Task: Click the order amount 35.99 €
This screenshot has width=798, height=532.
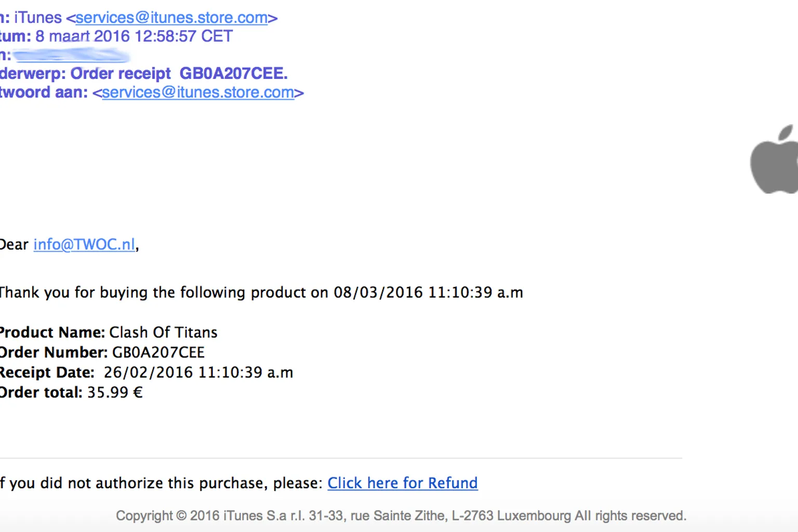Action: pyautogui.click(x=115, y=393)
